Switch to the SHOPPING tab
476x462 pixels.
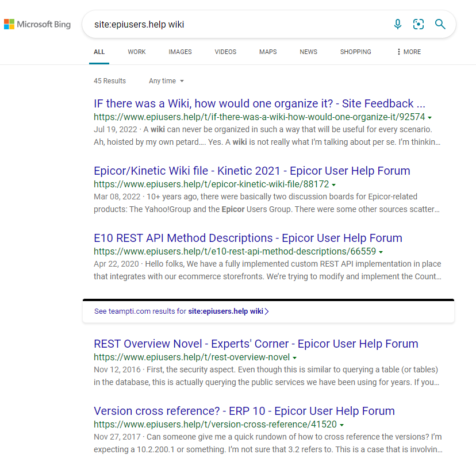(355, 52)
